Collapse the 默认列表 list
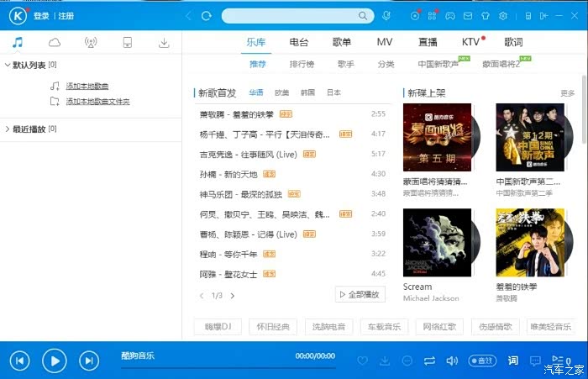 [x=8, y=65]
